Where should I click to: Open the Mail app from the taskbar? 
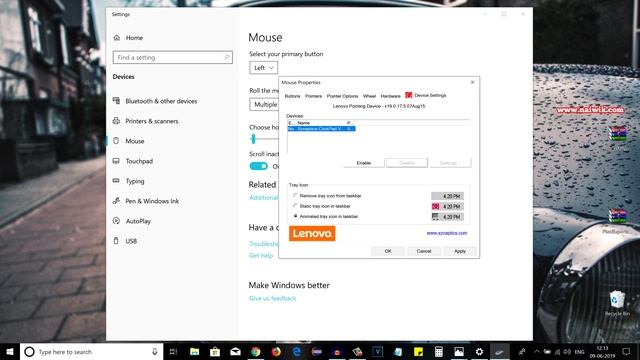click(x=235, y=351)
